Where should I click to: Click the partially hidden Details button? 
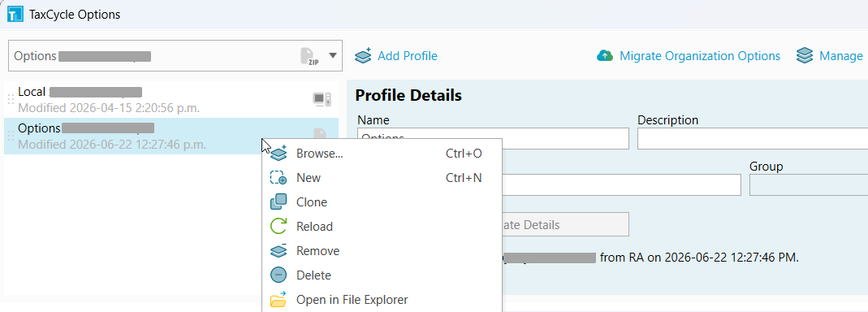pyautogui.click(x=565, y=224)
